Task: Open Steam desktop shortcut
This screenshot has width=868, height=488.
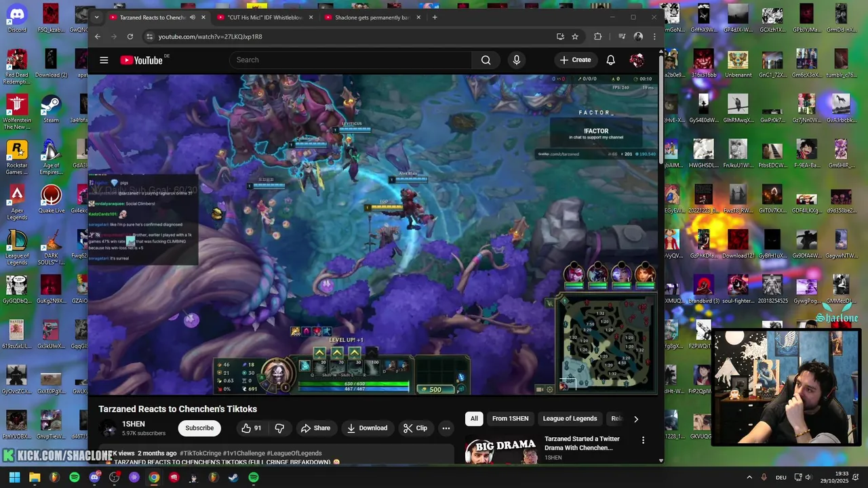Action: coord(51,109)
